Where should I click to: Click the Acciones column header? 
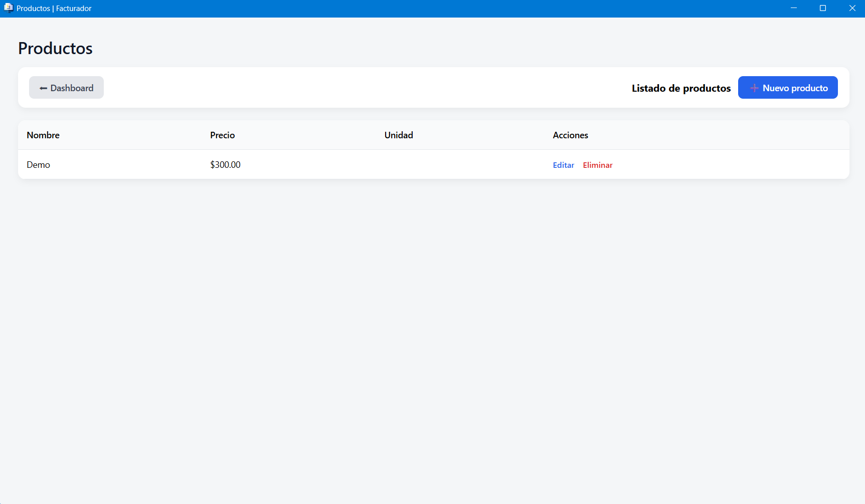point(570,135)
